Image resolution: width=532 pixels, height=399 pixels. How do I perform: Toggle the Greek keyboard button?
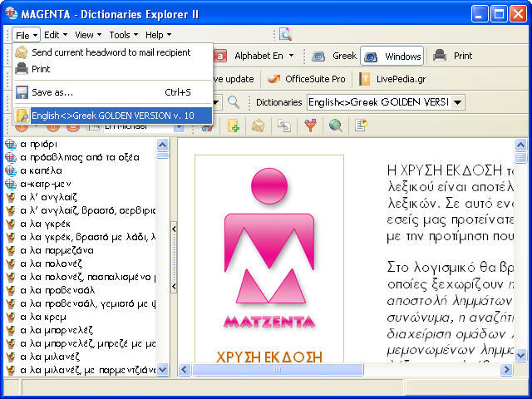pyautogui.click(x=333, y=56)
